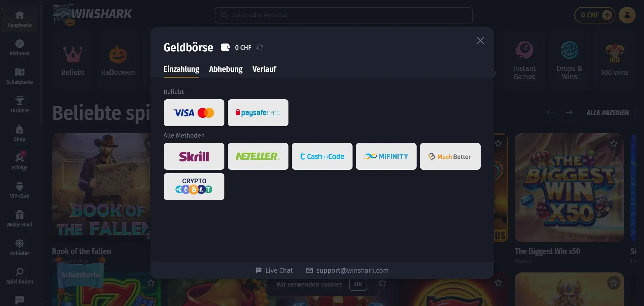644x306 pixels.
Task: Choose the Crypto deposit option
Action: (194, 187)
